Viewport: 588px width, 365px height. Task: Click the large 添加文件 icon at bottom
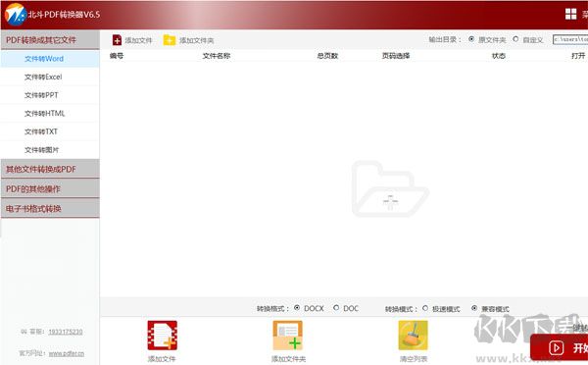162,335
